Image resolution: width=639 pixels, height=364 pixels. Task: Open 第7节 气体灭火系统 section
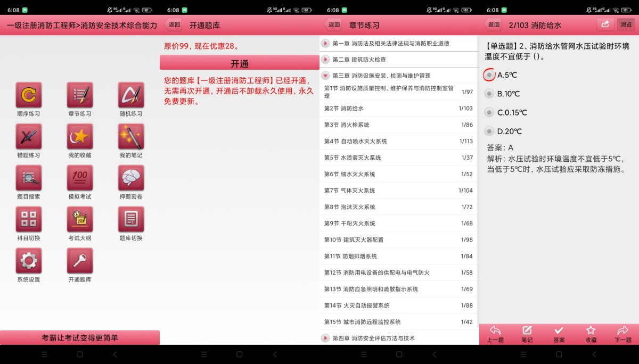[399, 191]
